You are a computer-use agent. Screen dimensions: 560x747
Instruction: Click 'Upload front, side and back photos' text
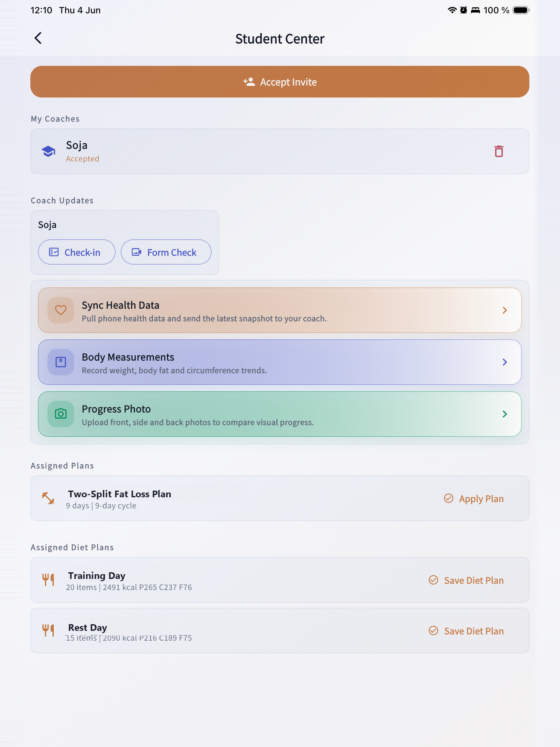[x=198, y=422]
